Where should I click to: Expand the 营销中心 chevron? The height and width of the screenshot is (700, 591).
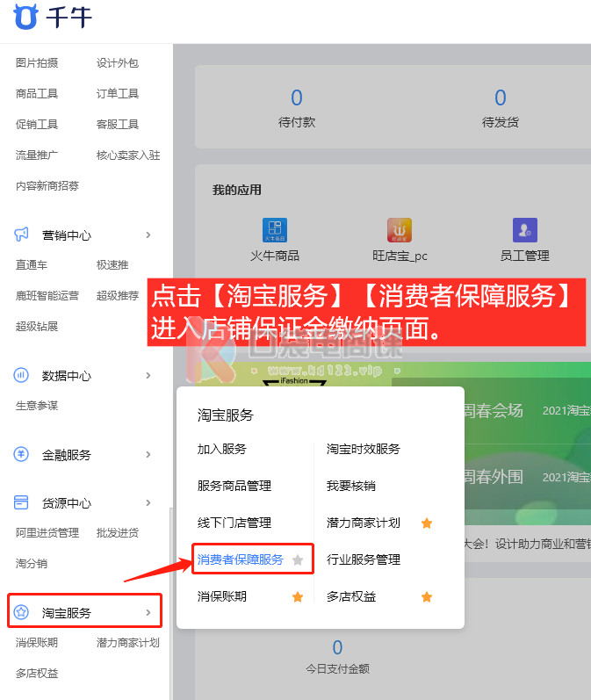coord(148,235)
